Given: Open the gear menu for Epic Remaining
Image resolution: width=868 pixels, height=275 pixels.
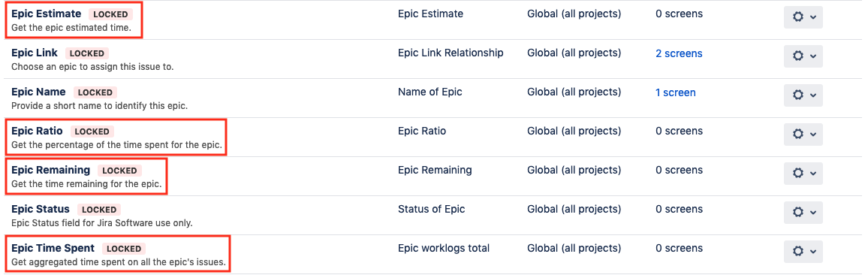Looking at the screenshot, I should point(803,174).
